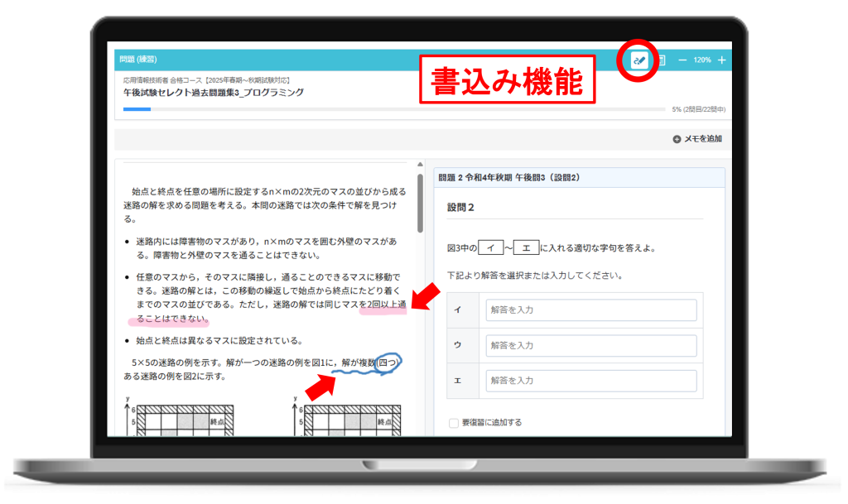
Task: Zoom in with the plus icon
Action: pyautogui.click(x=722, y=60)
